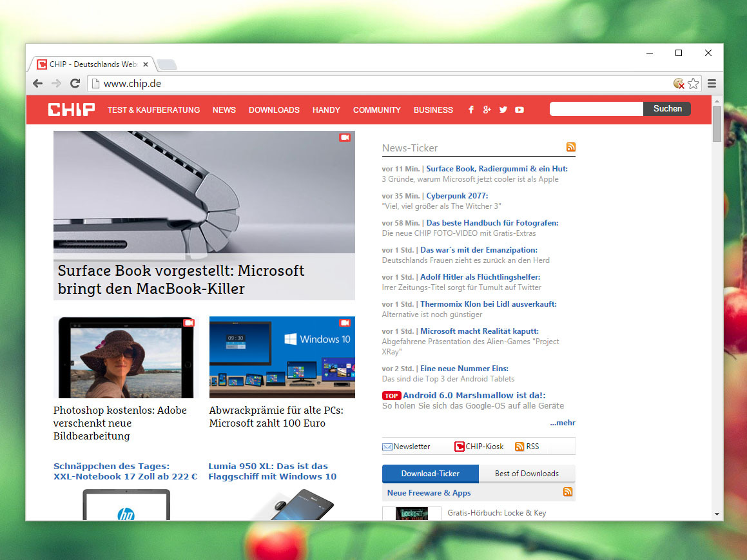Viewport: 747px width, 560px height.
Task: Switch to Best of Downloads tab
Action: click(x=527, y=474)
